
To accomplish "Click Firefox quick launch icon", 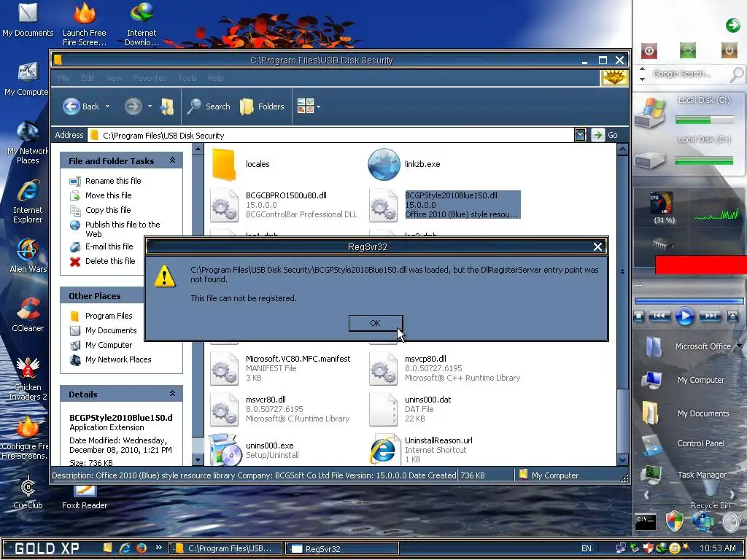I will (x=142, y=548).
